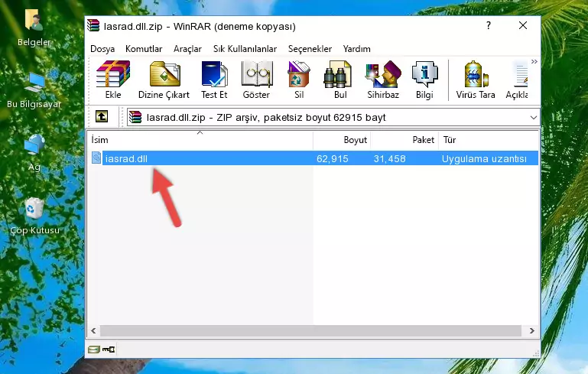
Task: Click the archive path text field
Action: coord(333,118)
